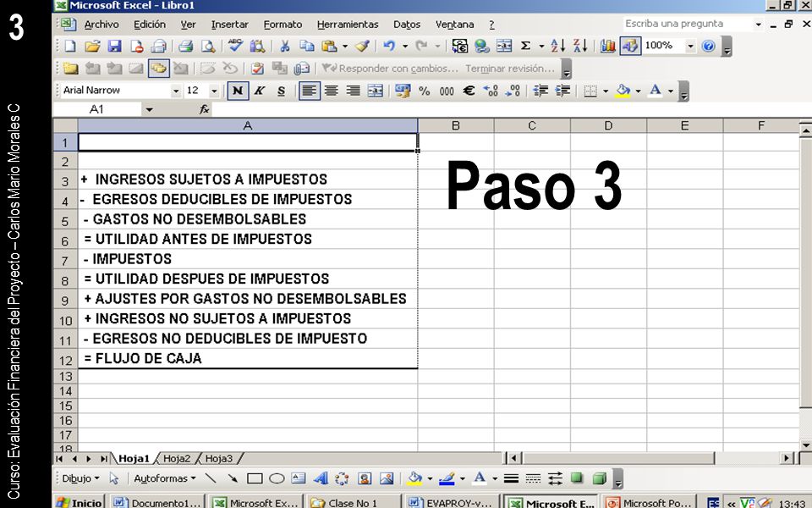Open the Insertar menu
This screenshot has width=812, height=508.
229,25
